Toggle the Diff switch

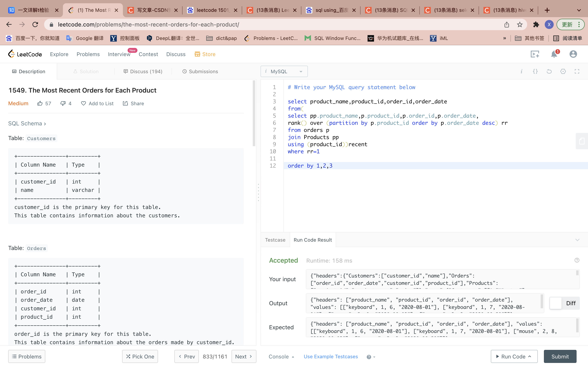(x=556, y=303)
